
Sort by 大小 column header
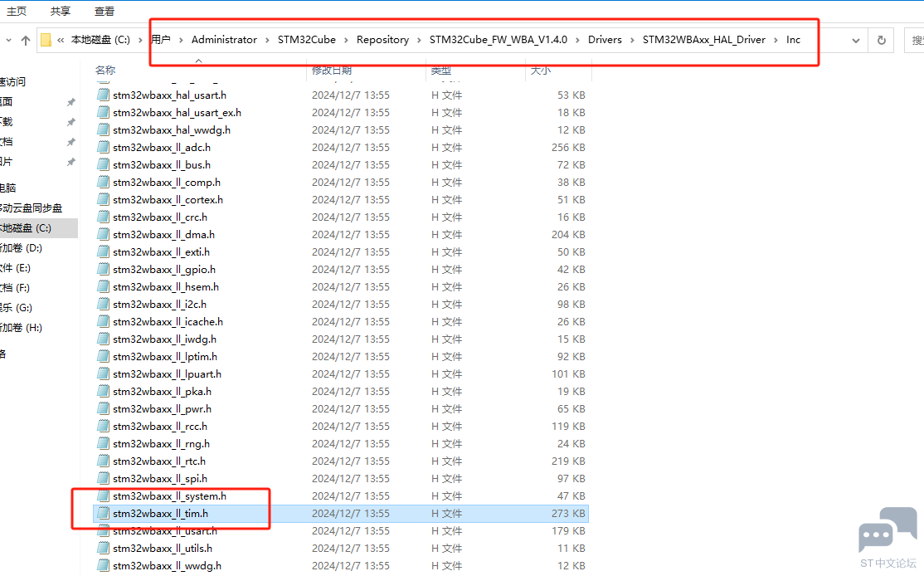[540, 71]
